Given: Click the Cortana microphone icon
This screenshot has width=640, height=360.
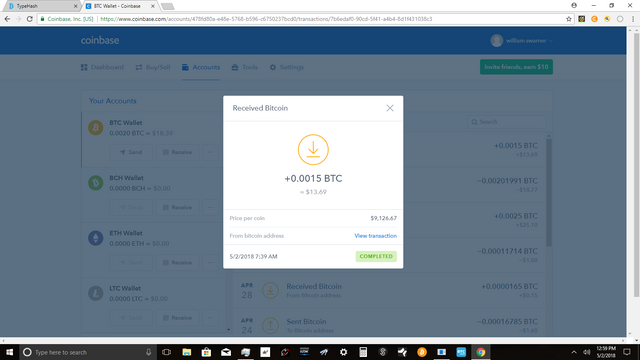Looking at the screenshot, I should 149,352.
